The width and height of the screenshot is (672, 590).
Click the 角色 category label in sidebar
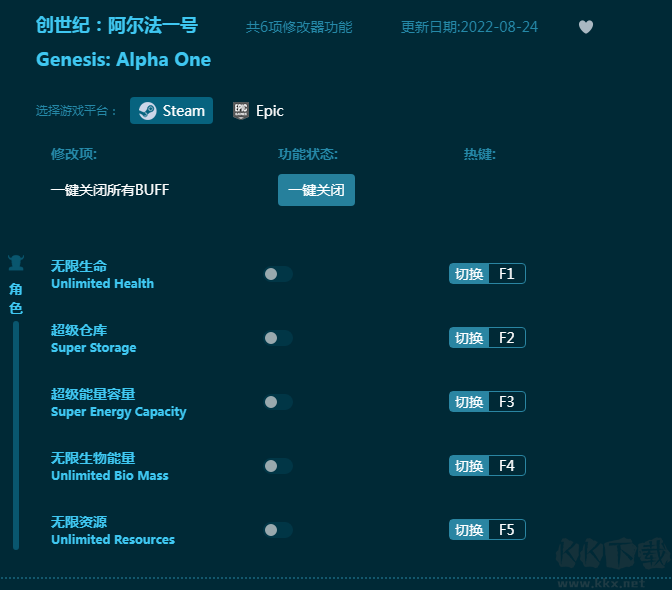pos(16,299)
